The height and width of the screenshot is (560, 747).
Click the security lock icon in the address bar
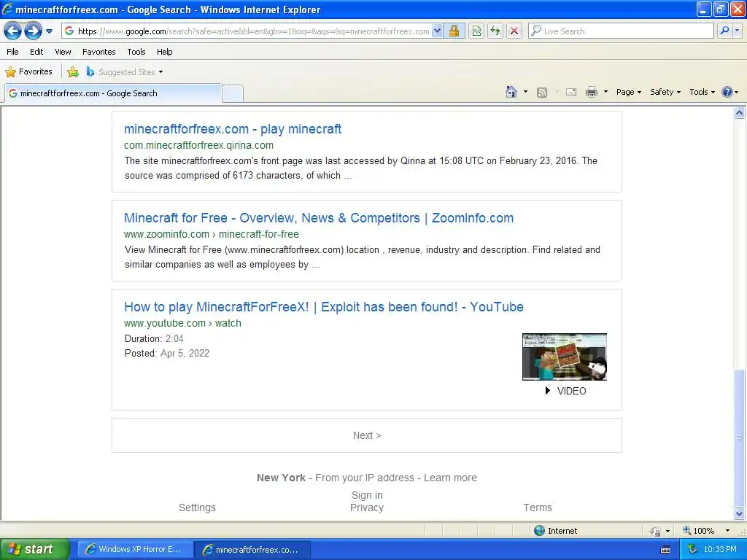(454, 31)
